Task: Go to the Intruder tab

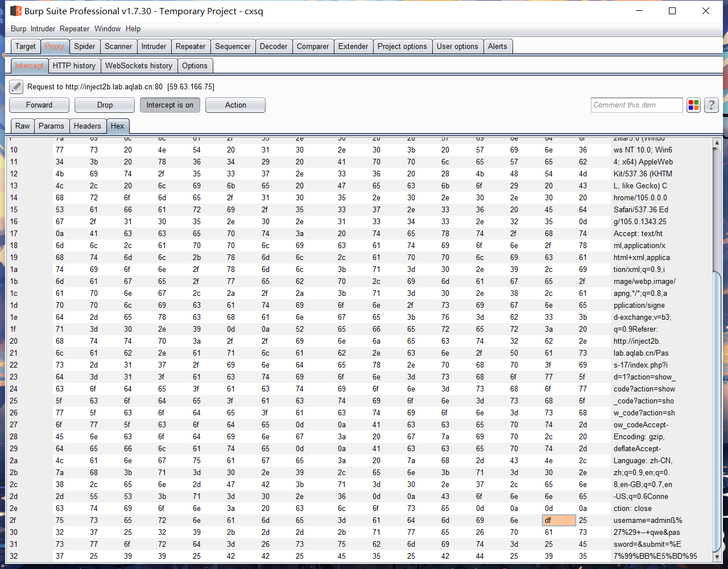Action: [x=154, y=47]
